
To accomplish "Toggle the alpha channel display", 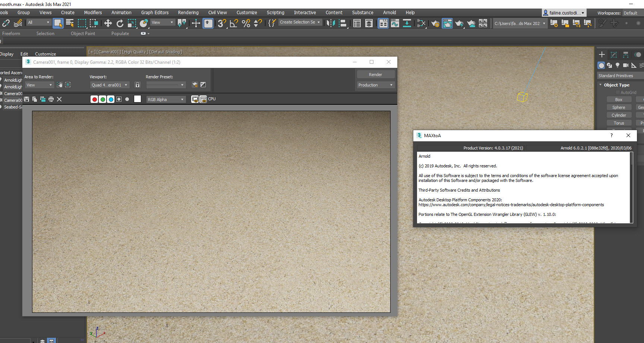I will 119,99.
